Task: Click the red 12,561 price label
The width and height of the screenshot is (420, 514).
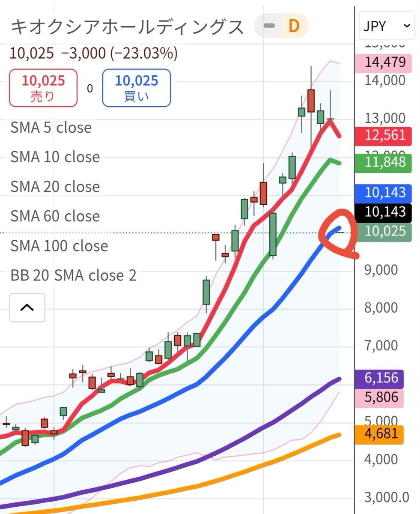Action: (384, 135)
